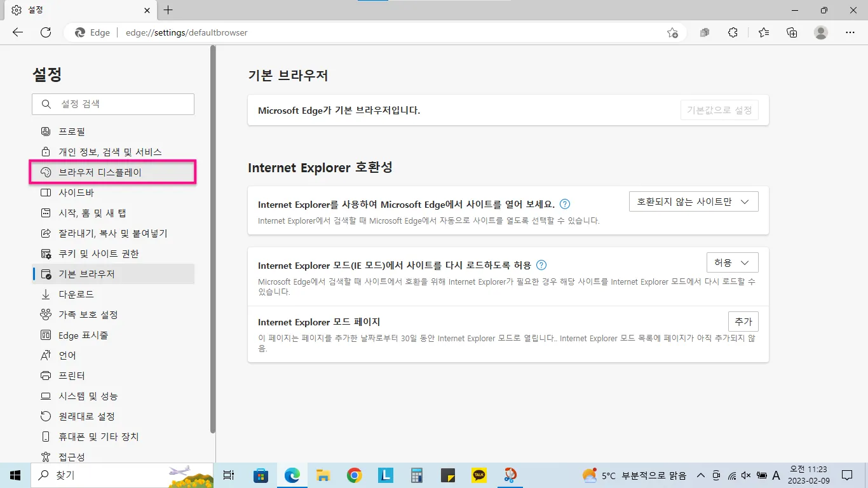Click the muted volume tray icon
The height and width of the screenshot is (488, 868).
pos(746,475)
